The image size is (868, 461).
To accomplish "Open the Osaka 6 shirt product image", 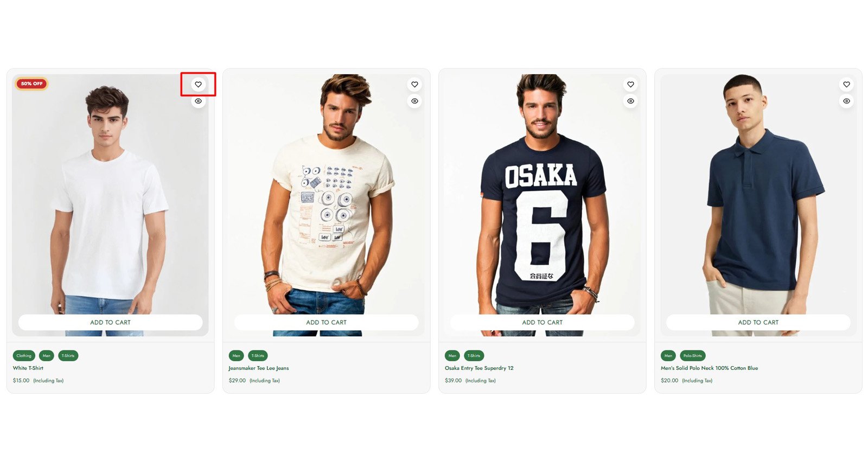I will click(542, 206).
